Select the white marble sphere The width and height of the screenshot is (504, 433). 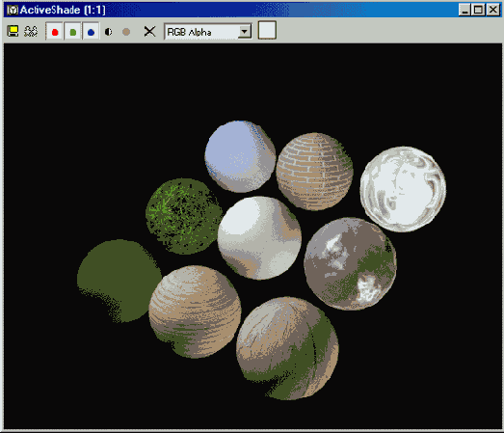(x=403, y=189)
